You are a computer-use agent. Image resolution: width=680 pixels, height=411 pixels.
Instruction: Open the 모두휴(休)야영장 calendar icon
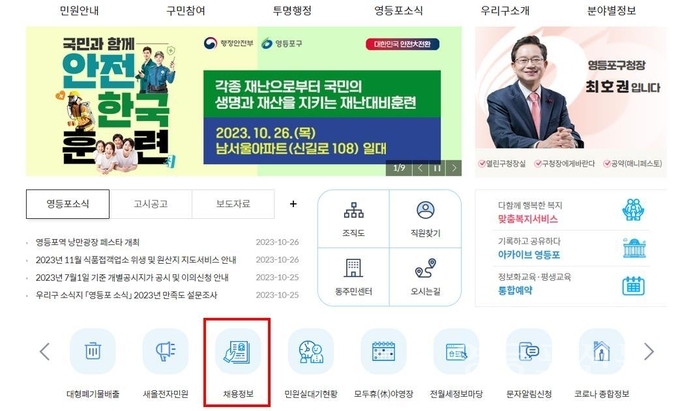(x=383, y=351)
